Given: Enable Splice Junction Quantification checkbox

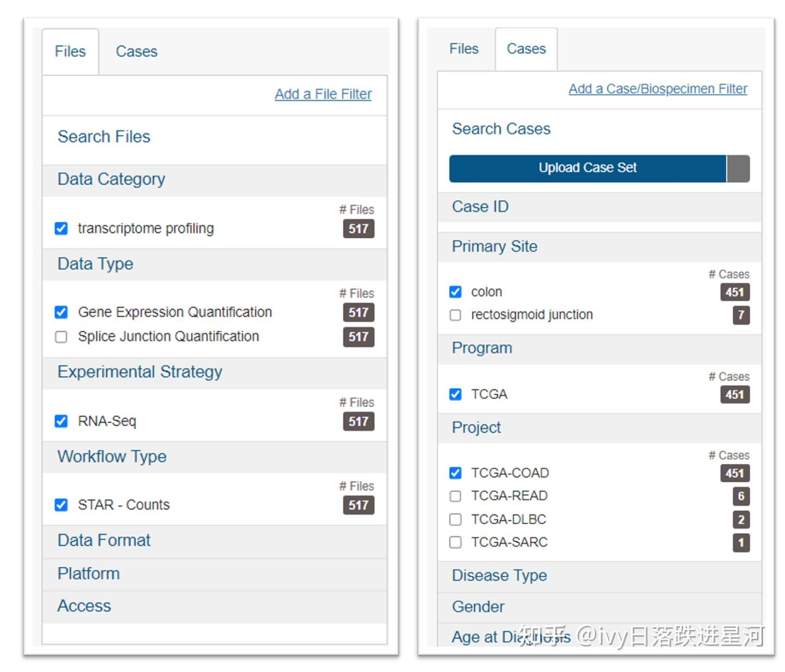Looking at the screenshot, I should coord(61,337).
